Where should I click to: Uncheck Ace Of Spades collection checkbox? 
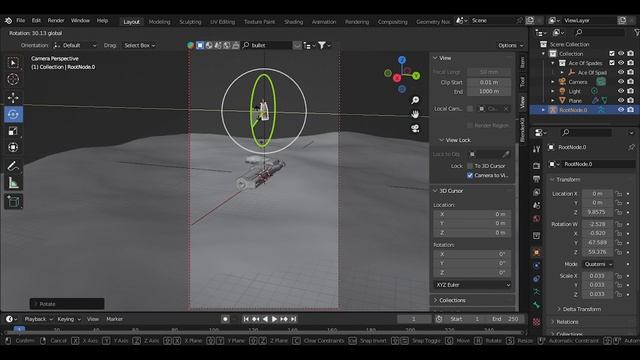point(612,63)
